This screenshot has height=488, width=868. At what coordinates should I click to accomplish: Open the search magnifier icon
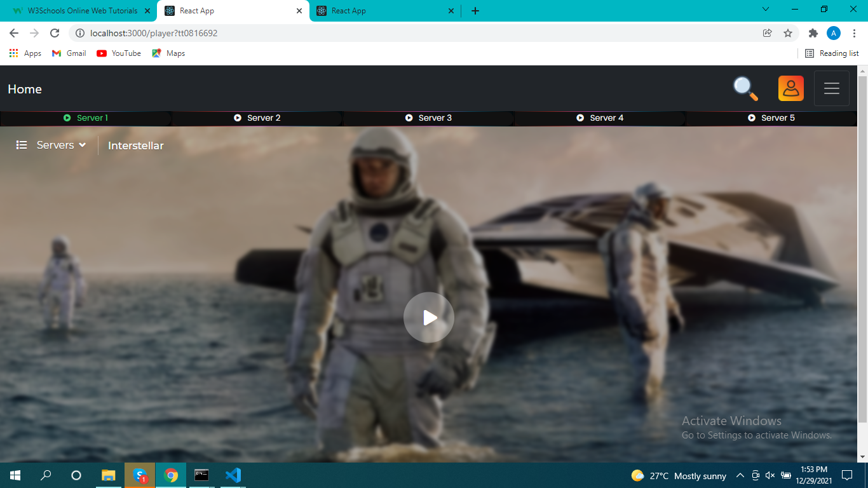(x=745, y=89)
